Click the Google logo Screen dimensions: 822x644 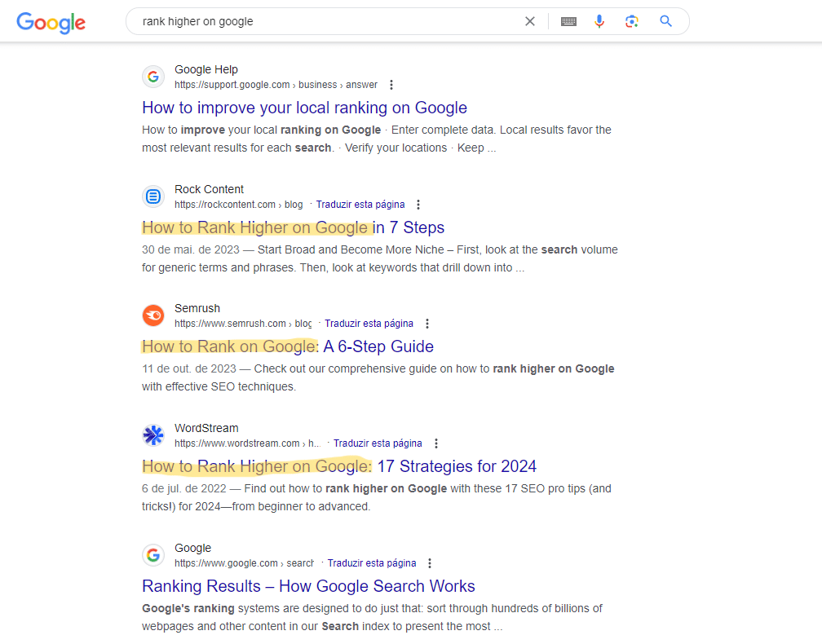tap(51, 22)
